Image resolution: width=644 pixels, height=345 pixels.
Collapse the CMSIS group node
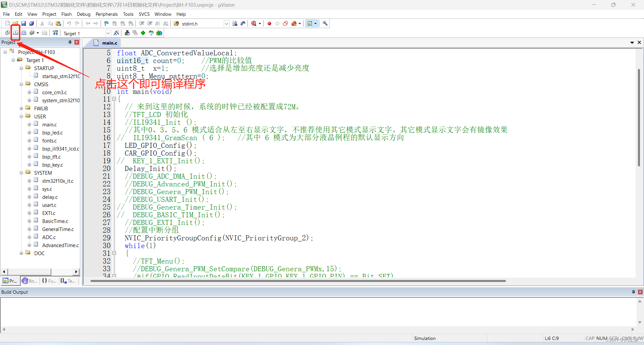point(21,84)
